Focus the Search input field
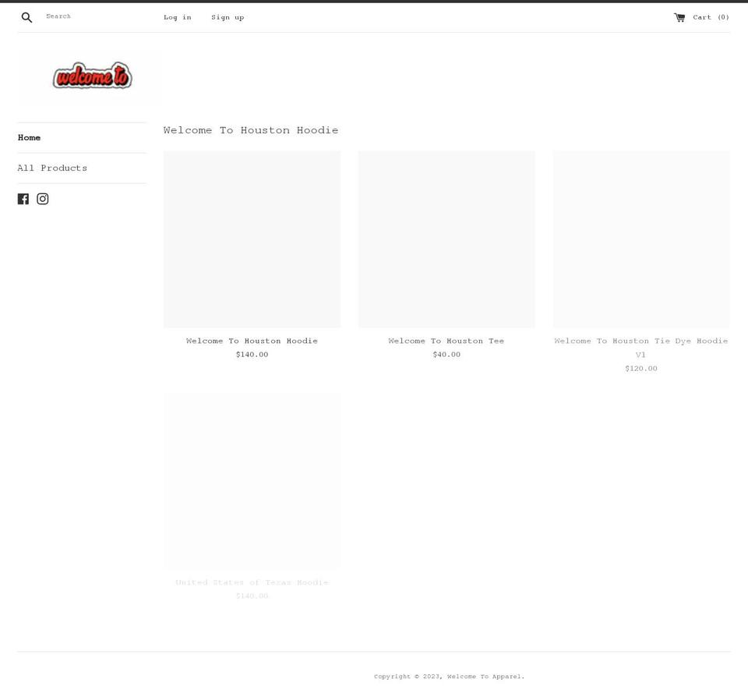 (93, 16)
